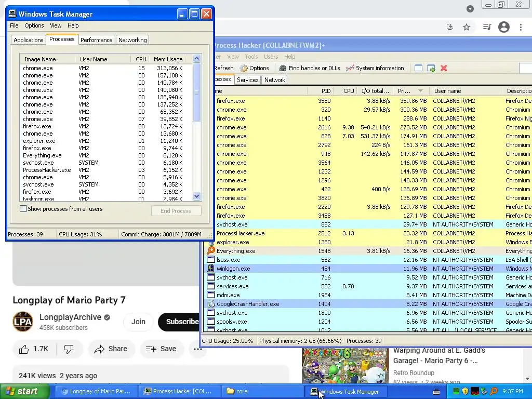532x399 pixels.
Task: Click the Process Hacker search field
Action: click(526, 68)
